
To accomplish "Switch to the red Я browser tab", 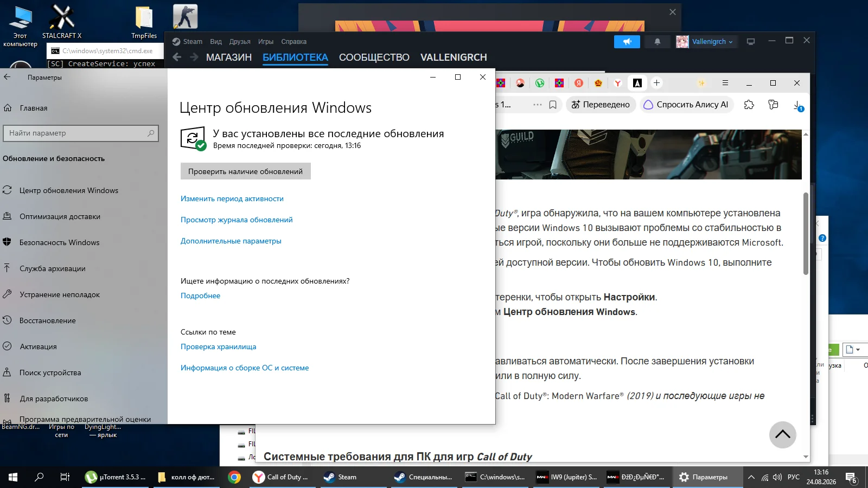I will coord(579,83).
